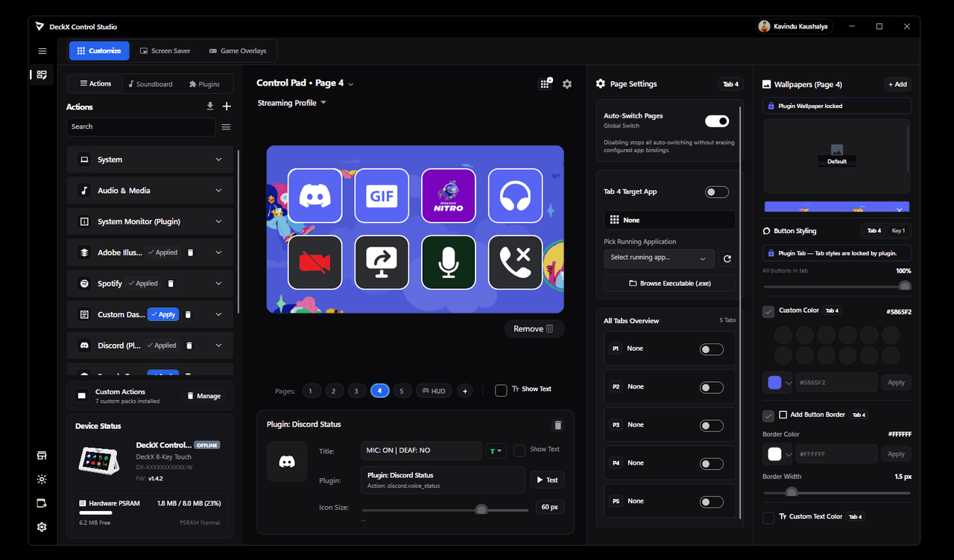Select the headphones deafen key

click(x=515, y=196)
